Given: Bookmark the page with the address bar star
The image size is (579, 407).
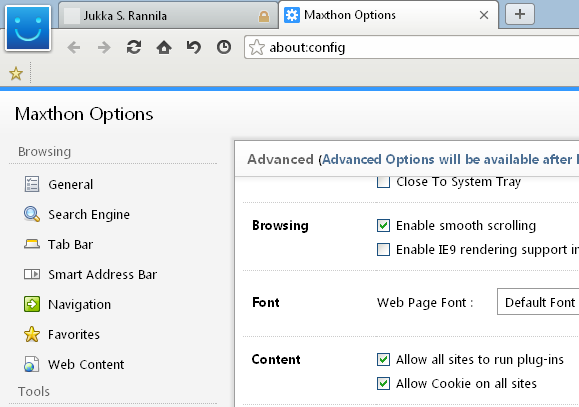Looking at the screenshot, I should 257,47.
